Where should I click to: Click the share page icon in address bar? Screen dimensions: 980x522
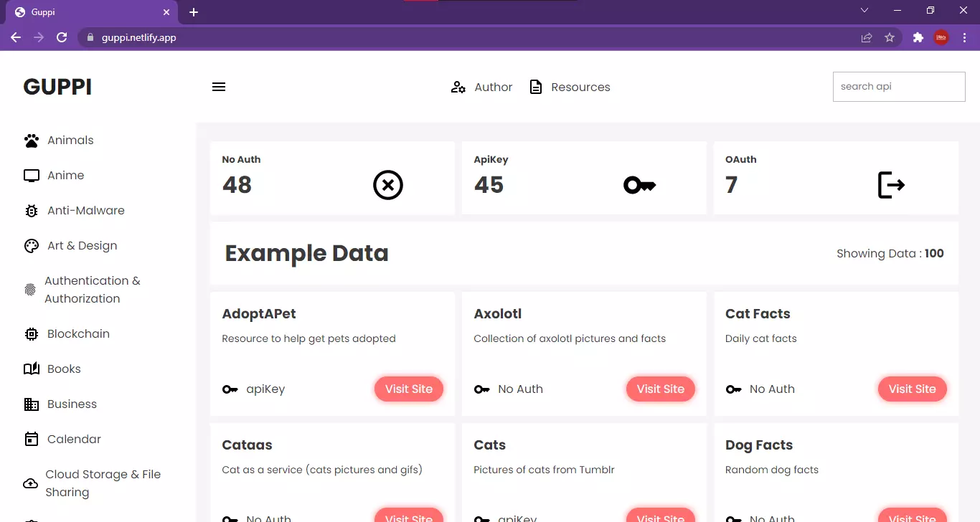[x=867, y=37]
